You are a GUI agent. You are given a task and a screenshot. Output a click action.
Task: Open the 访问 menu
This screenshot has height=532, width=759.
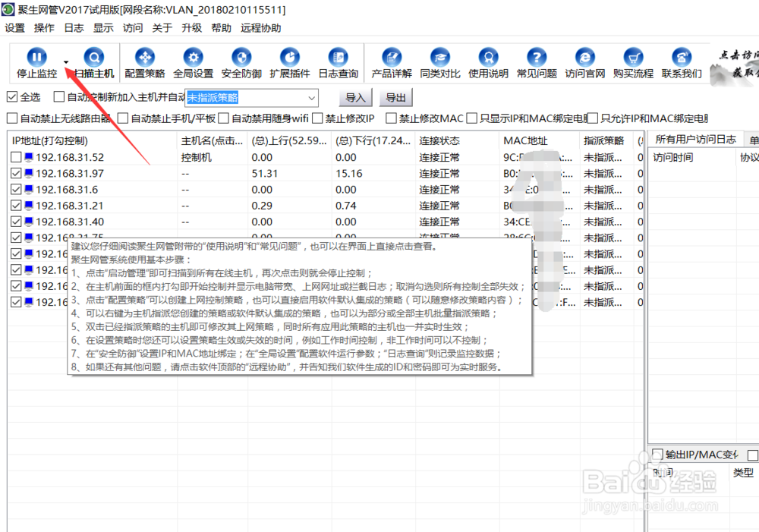click(x=133, y=28)
